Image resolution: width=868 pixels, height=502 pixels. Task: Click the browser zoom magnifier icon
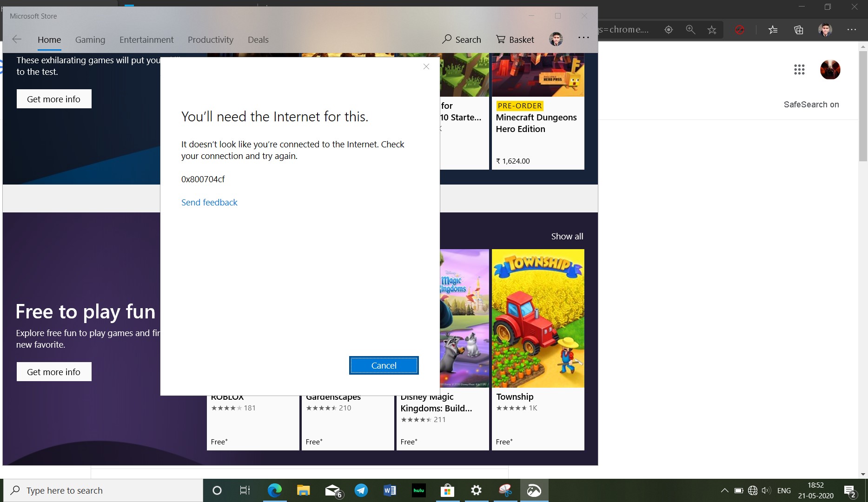pyautogui.click(x=690, y=30)
